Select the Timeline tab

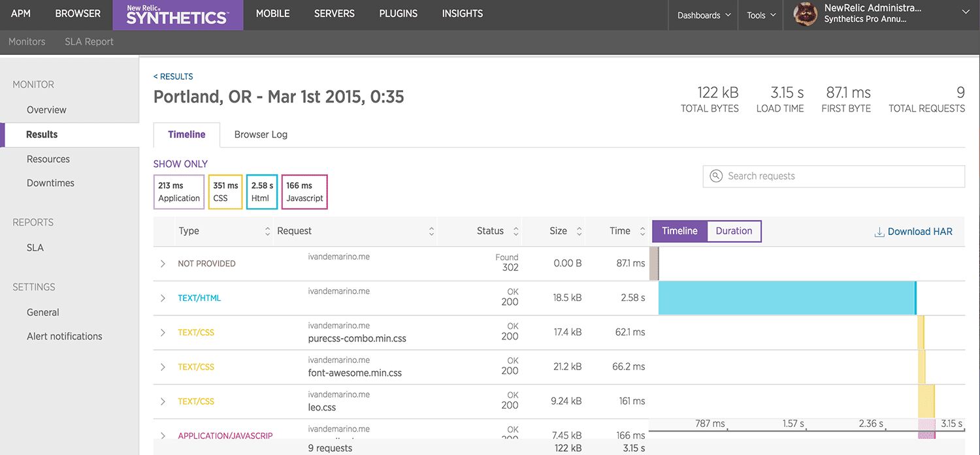(x=187, y=134)
